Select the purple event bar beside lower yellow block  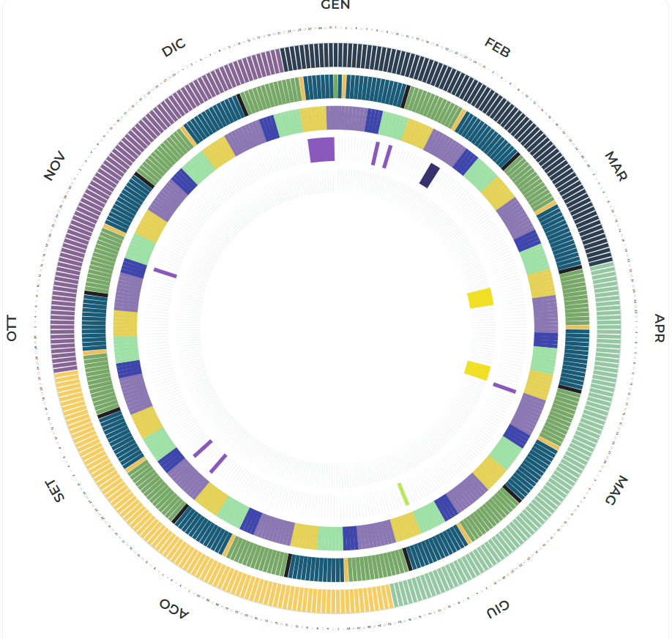click(x=504, y=388)
